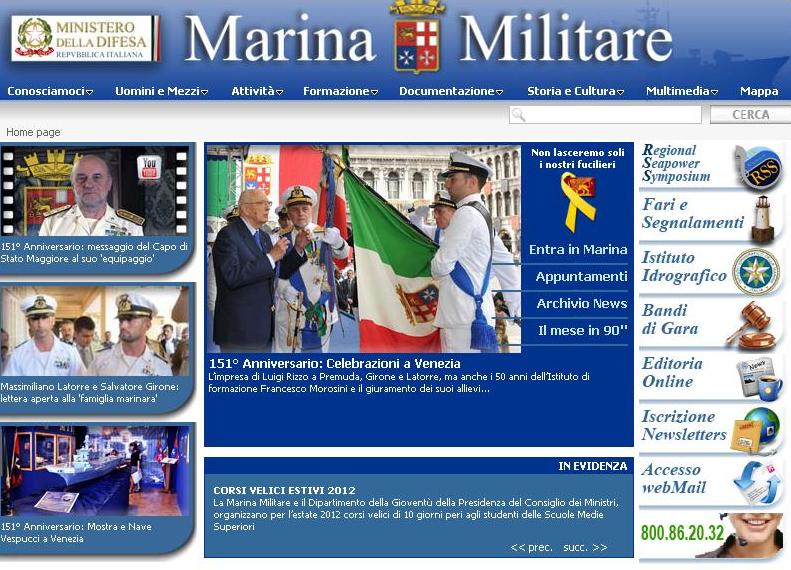This screenshot has height=570, width=791.
Task: Open Regional Seapower Symposium link
Action: (x=676, y=163)
